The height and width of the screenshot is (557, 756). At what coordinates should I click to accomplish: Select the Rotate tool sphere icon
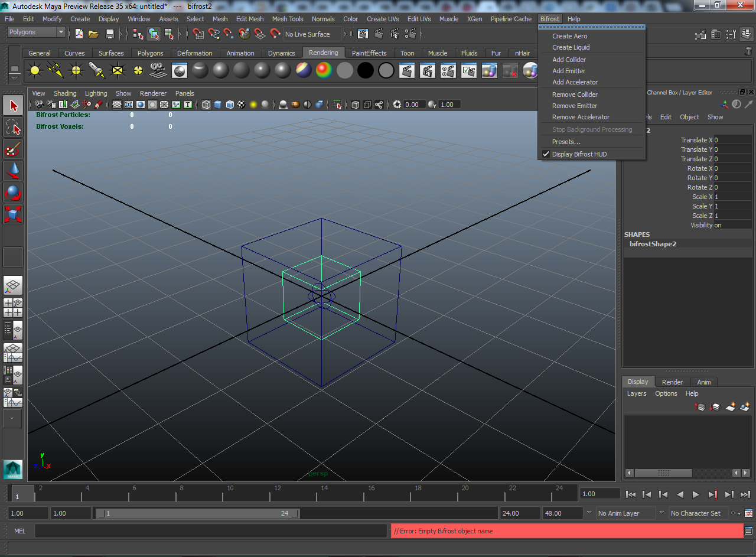click(x=13, y=193)
